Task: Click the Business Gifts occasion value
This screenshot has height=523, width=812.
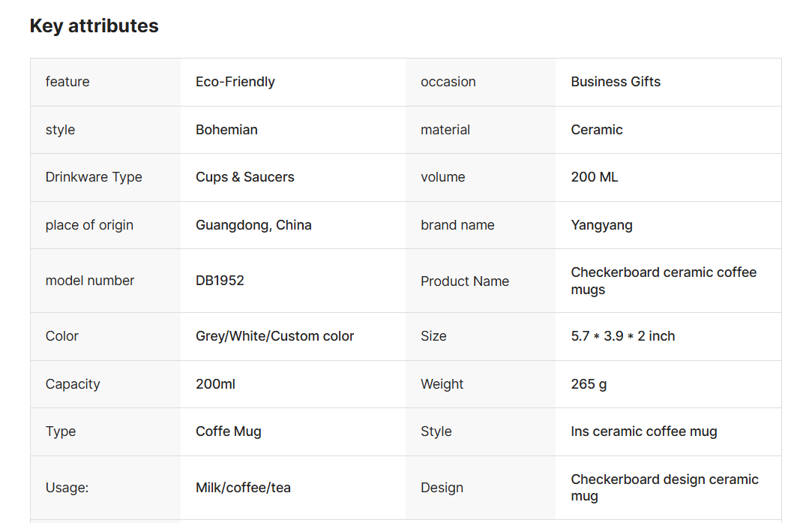Action: coord(616,82)
